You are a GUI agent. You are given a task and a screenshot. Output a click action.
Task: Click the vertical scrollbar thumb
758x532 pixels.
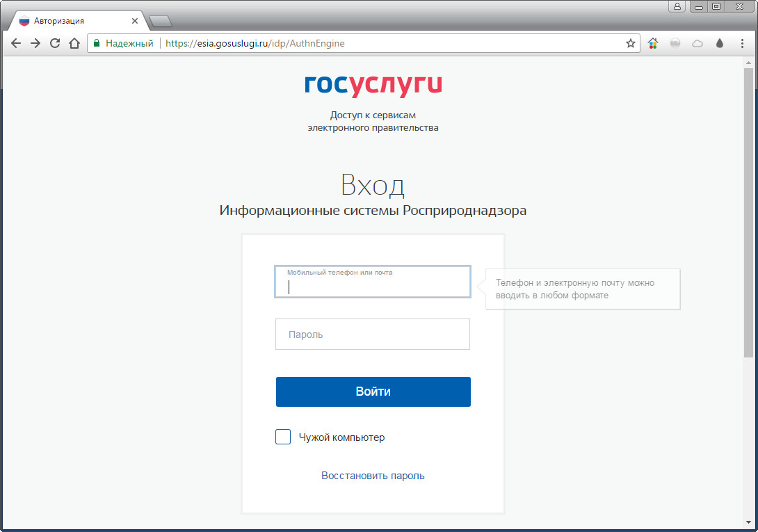point(748,213)
